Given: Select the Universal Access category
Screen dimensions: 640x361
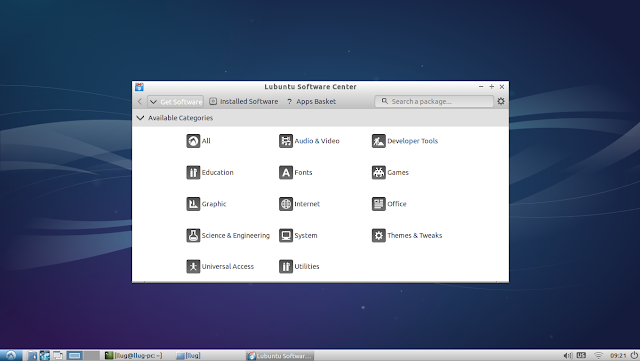Looking at the screenshot, I should point(220,266).
